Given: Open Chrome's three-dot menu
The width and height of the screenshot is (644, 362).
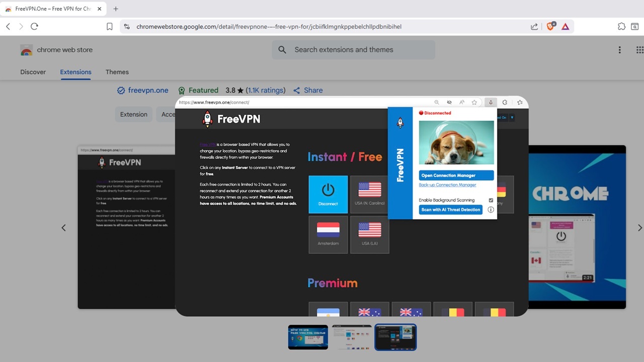Looking at the screenshot, I should pos(619,50).
